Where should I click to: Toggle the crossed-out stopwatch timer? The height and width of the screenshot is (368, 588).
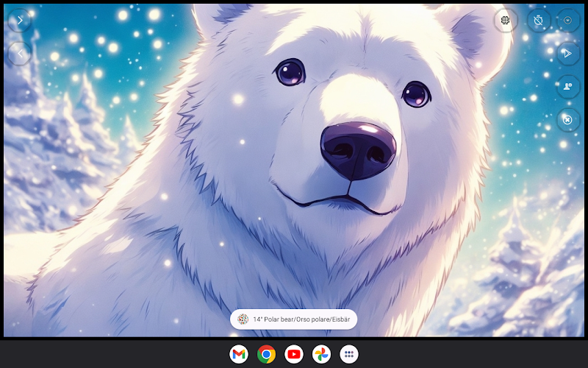(539, 21)
